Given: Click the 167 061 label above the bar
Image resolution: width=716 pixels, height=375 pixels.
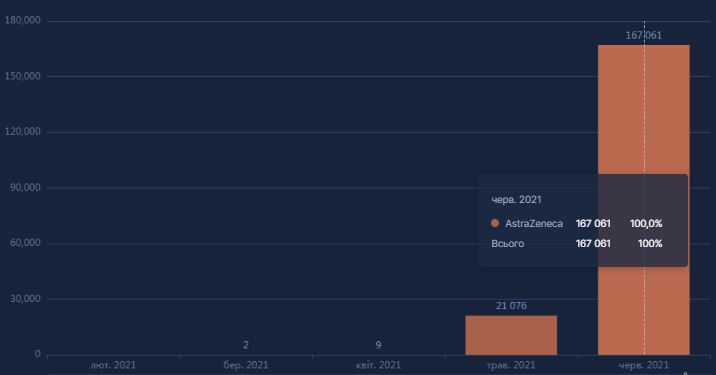Looking at the screenshot, I should (x=643, y=35).
